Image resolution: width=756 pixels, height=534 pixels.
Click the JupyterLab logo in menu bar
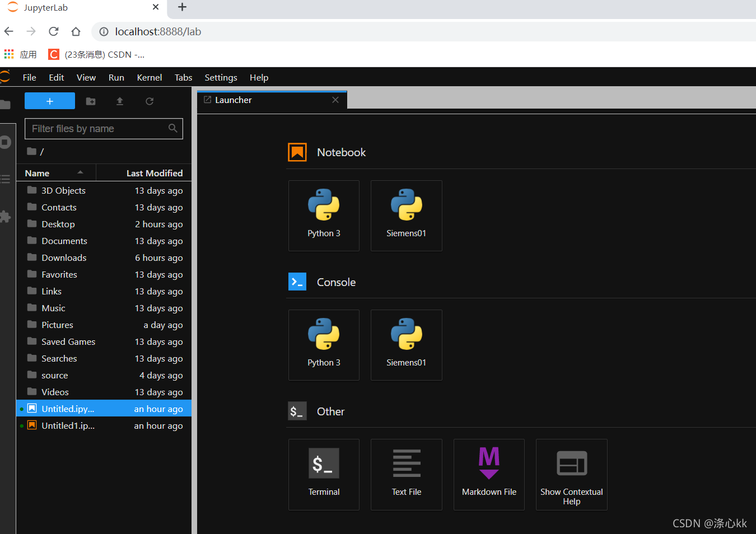(x=5, y=77)
